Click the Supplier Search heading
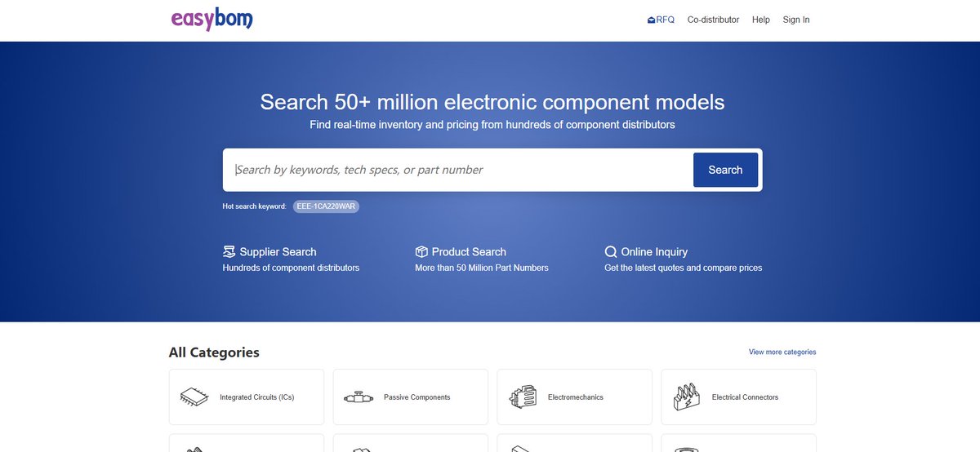Viewport: 980px width, 452px height. point(278,252)
